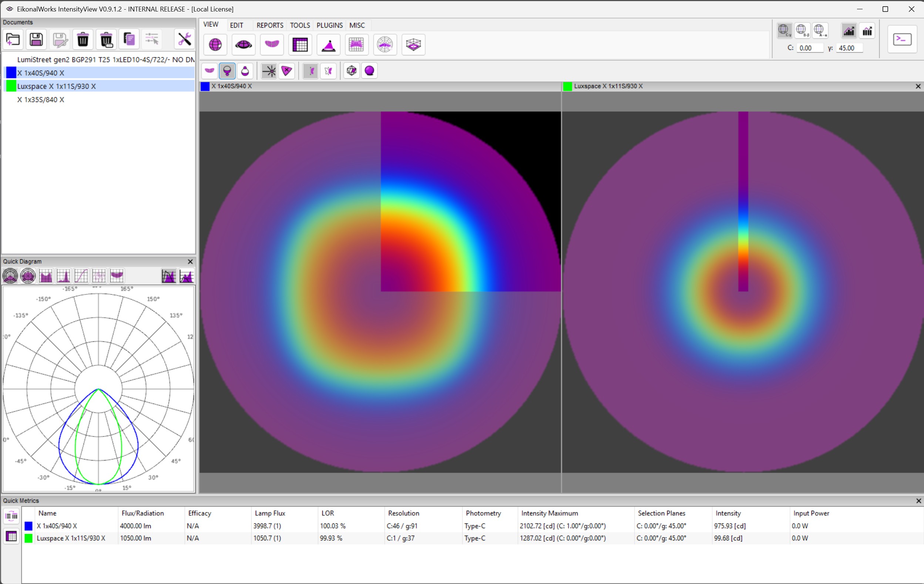The image size is (924, 584).
Task: Close the Quick Metrics panel
Action: (x=918, y=501)
